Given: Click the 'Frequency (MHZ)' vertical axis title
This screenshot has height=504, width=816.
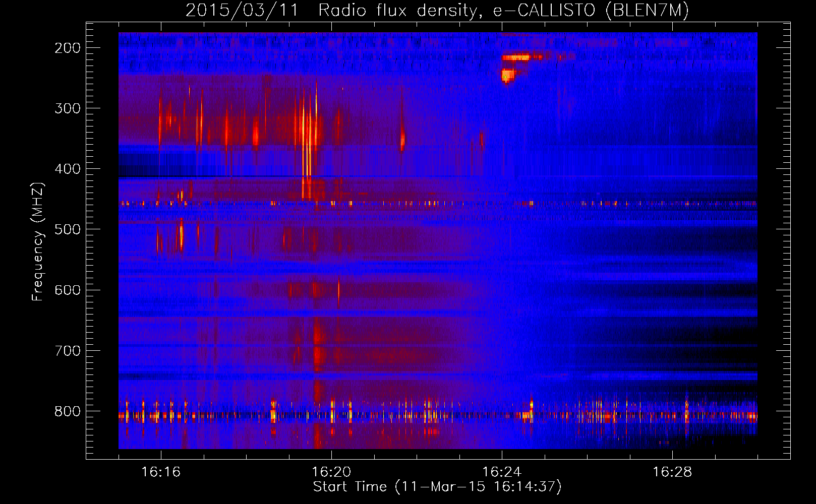Looking at the screenshot, I should pyautogui.click(x=38, y=241).
